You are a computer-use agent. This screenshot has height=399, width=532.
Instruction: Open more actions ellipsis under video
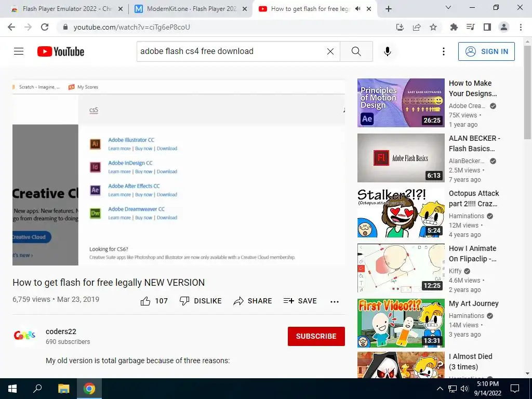pos(335,301)
